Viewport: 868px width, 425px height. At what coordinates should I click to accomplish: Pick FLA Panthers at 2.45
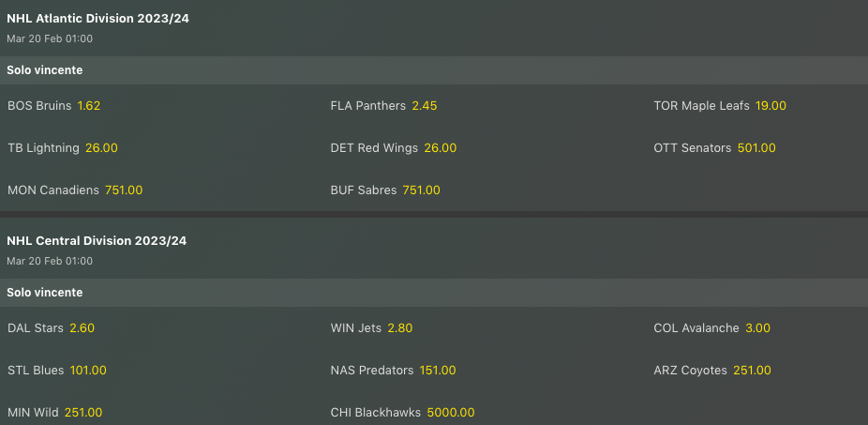[x=424, y=106]
